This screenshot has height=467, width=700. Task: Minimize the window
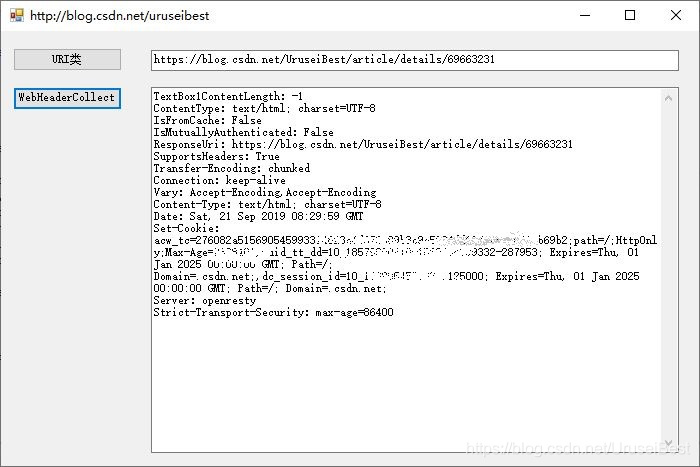coord(585,16)
